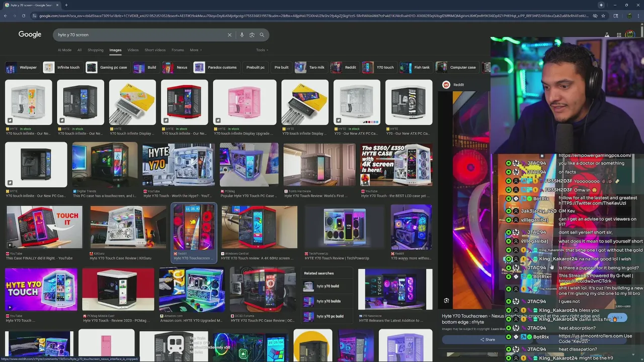The image size is (644, 362).
Task: Filter by Nexus chip
Action: (176, 67)
